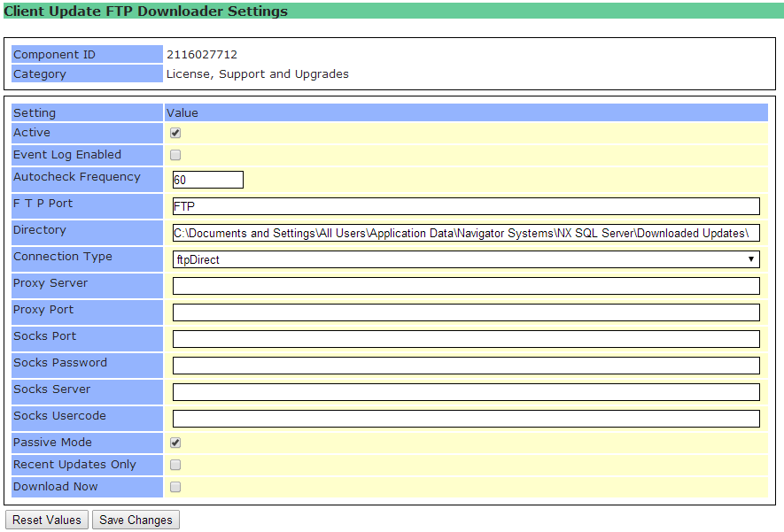Screen dimensions: 784x532
Task: Toggle the Passive Mode checkbox
Action: point(175,443)
